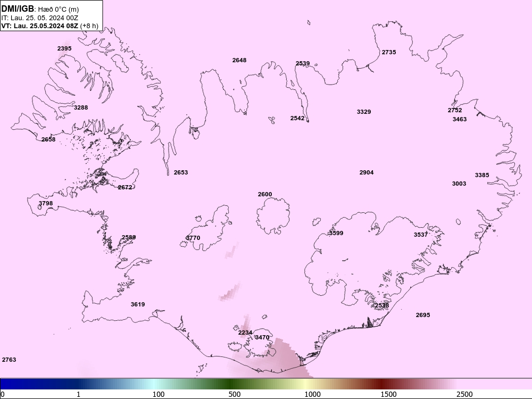The height and width of the screenshot is (399, 532).
Task: Select the 3770 value on the glacier
Action: 193,238
